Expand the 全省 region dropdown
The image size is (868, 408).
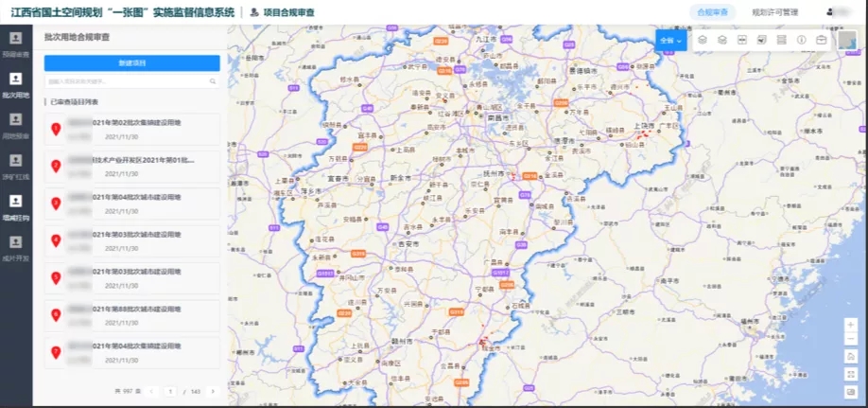(670, 41)
